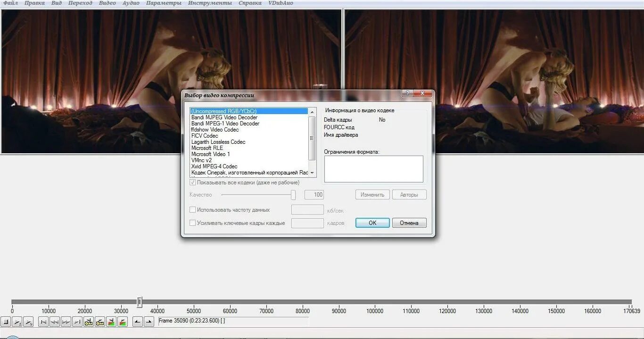Go to previous keyframe icon

click(89, 322)
